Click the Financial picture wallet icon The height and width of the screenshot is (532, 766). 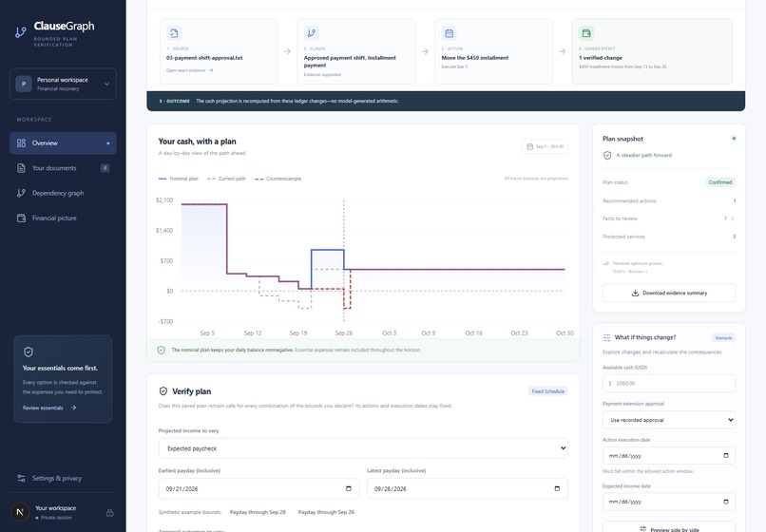point(21,218)
